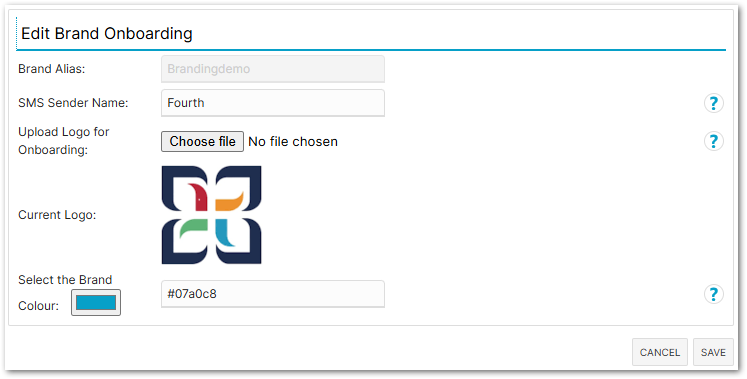
Task: Click the "No file chosen" text
Action: [293, 141]
